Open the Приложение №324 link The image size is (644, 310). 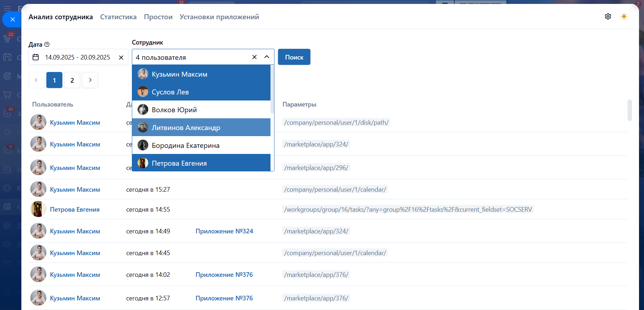[224, 231]
